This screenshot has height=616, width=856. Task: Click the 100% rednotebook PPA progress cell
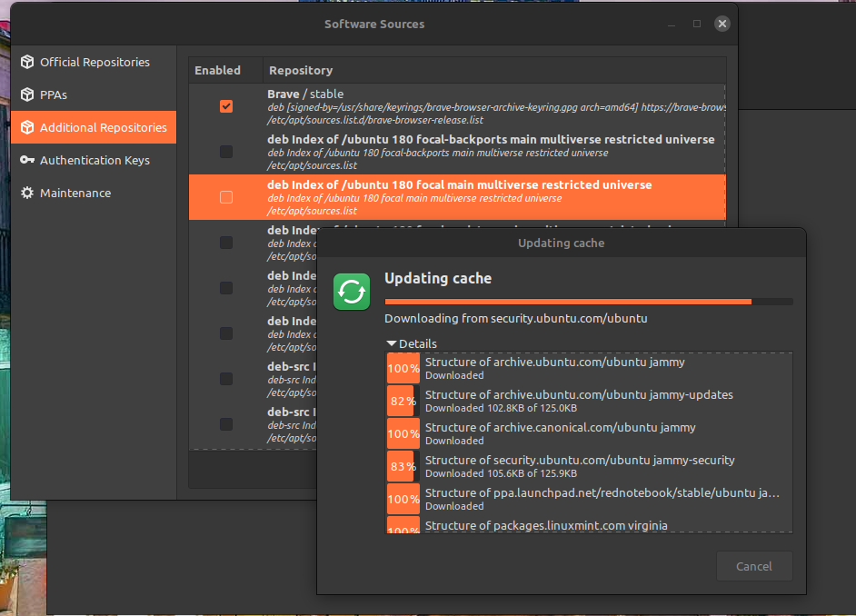click(x=403, y=499)
